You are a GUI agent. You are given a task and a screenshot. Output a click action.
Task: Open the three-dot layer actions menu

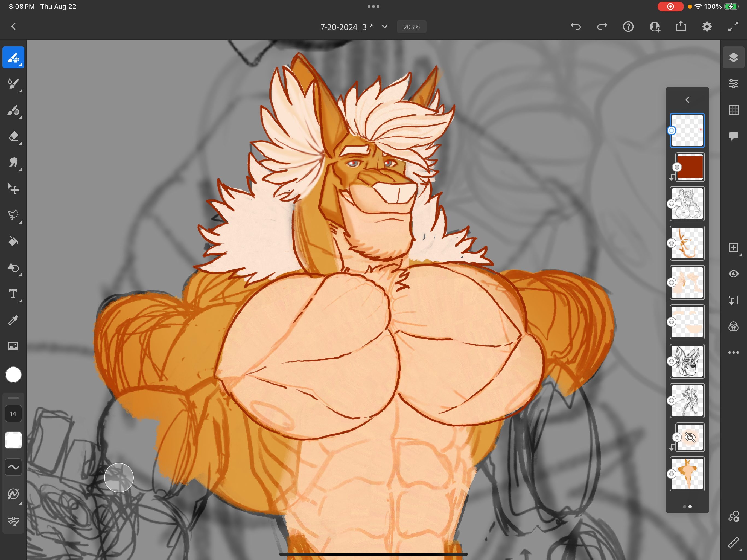click(x=733, y=352)
